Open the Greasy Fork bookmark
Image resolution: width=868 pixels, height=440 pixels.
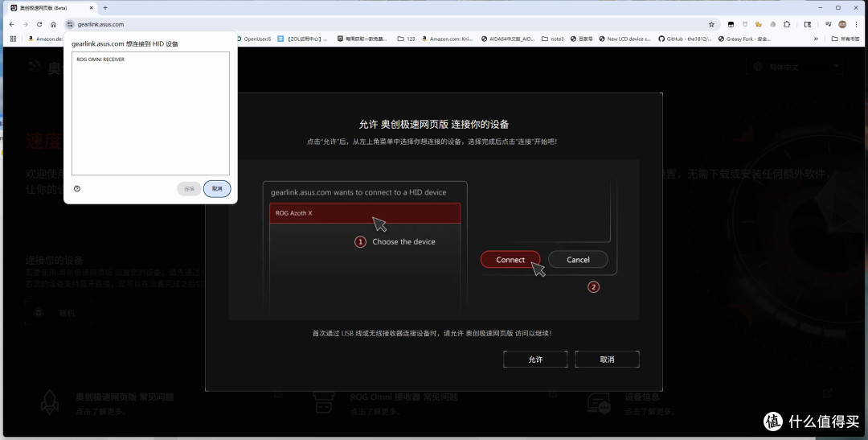[744, 39]
